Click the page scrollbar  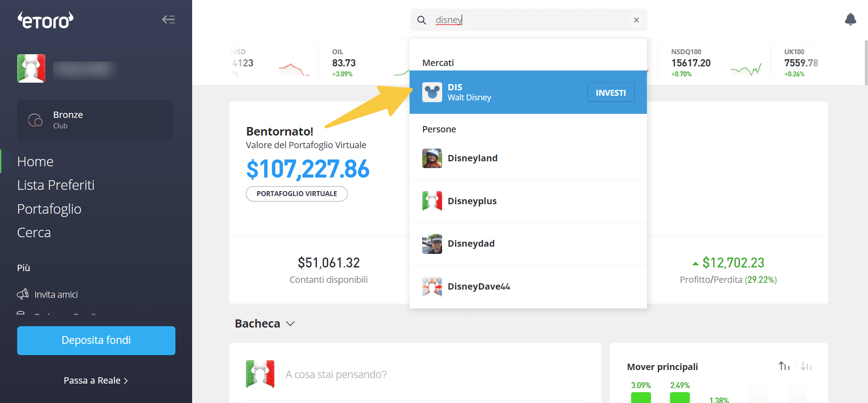pos(866,63)
